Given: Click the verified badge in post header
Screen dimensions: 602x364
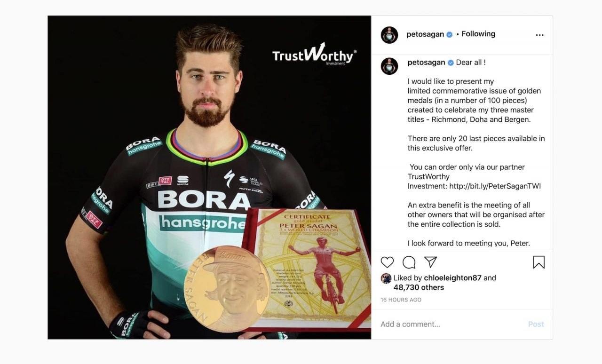Looking at the screenshot, I should coord(450,34).
